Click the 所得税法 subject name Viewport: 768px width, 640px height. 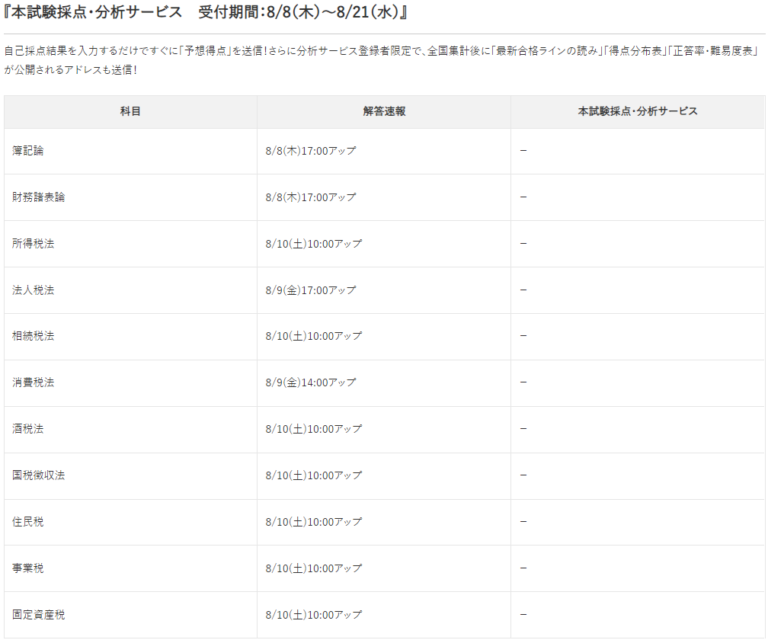click(x=33, y=243)
